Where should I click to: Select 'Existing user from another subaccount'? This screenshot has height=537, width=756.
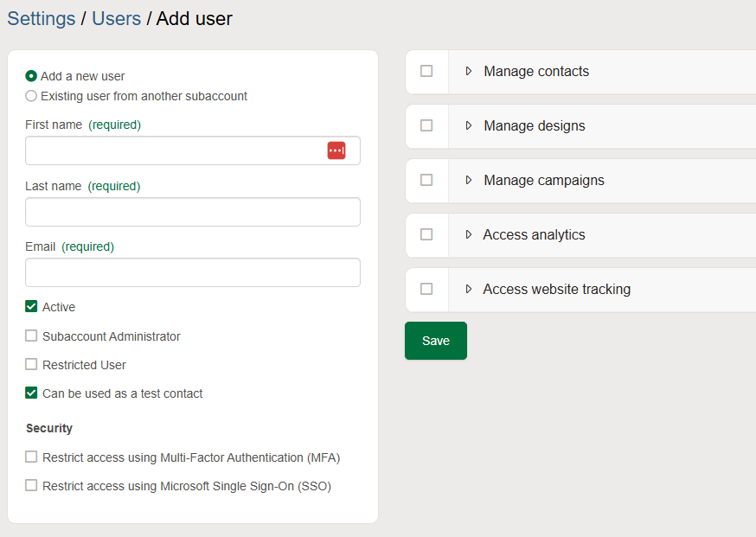point(30,96)
